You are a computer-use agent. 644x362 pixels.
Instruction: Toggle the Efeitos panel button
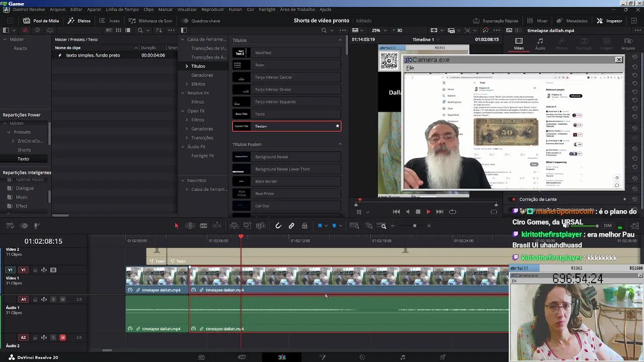[x=79, y=21]
